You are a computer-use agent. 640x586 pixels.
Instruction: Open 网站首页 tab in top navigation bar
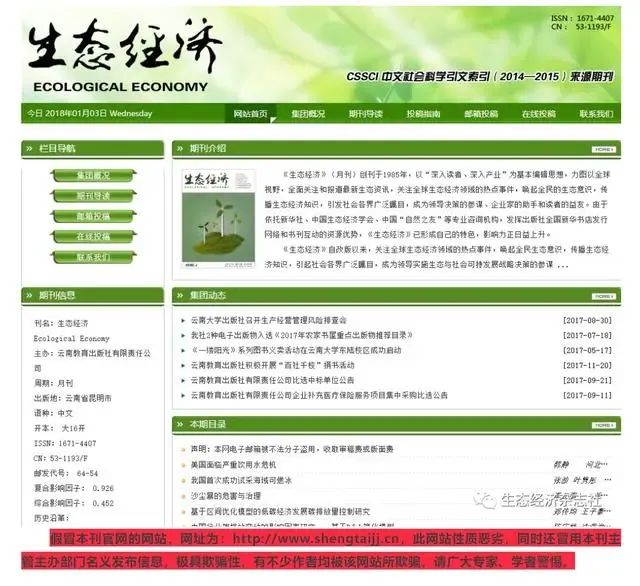pos(251,114)
